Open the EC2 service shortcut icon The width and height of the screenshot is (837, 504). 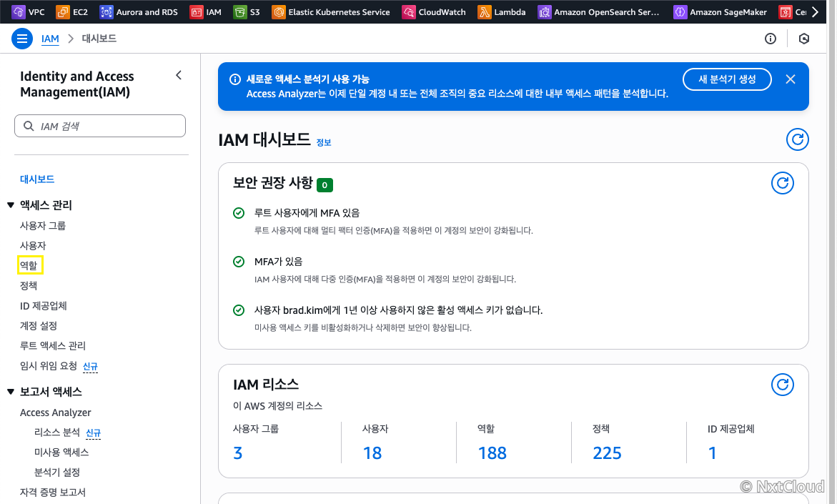62,11
